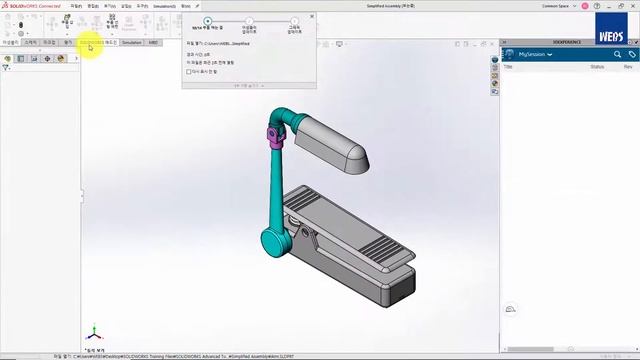Click the bottom task pane tab icon

click(495, 92)
